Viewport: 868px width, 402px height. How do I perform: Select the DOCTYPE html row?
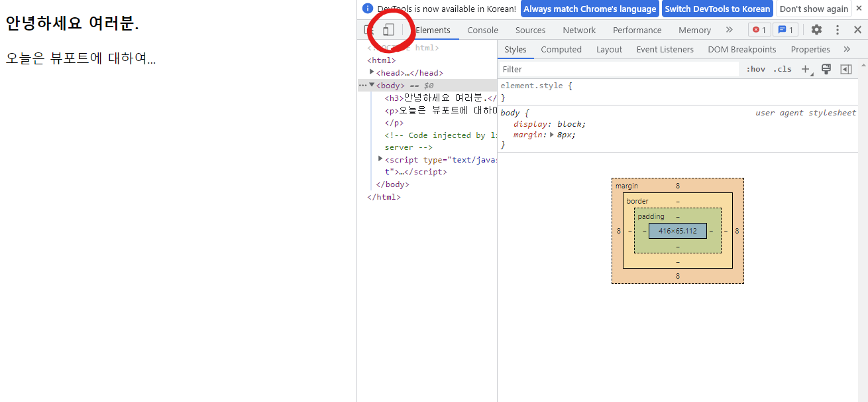point(403,48)
